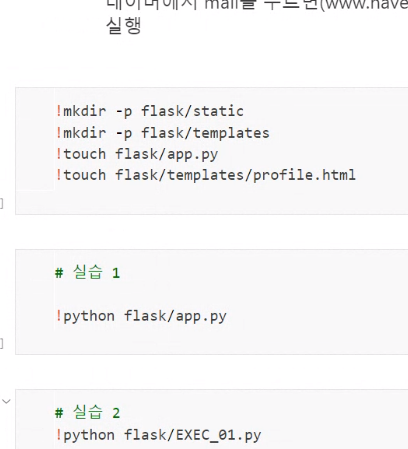Viewport: 408px width, 449px height.
Task: Click the '!touch flask/app.py' line
Action: click(137, 154)
